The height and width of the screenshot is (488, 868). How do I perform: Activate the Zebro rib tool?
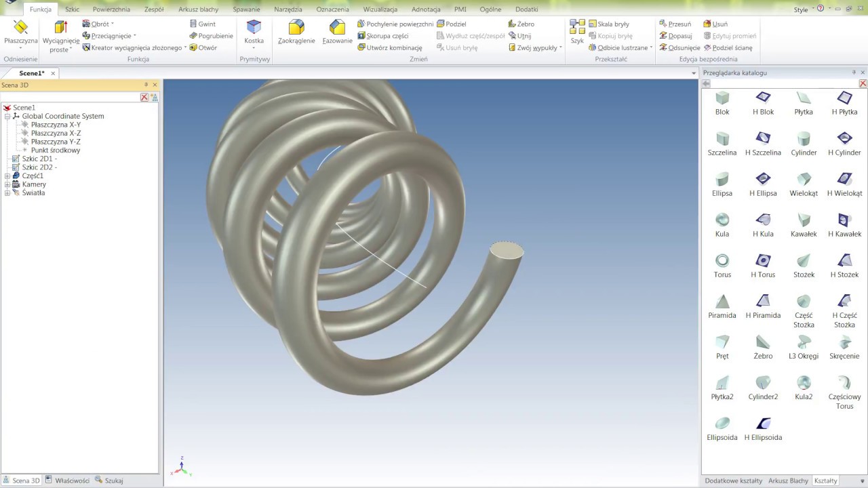521,24
